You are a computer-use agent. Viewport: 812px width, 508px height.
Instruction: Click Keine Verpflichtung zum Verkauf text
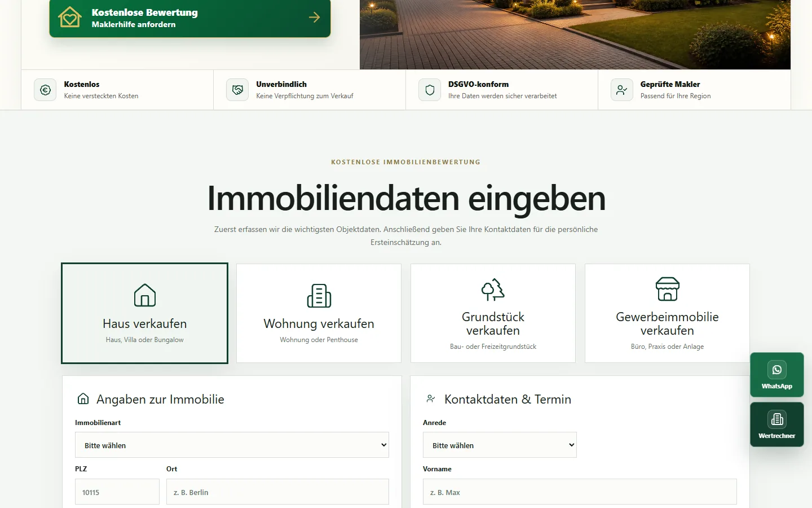pos(304,96)
